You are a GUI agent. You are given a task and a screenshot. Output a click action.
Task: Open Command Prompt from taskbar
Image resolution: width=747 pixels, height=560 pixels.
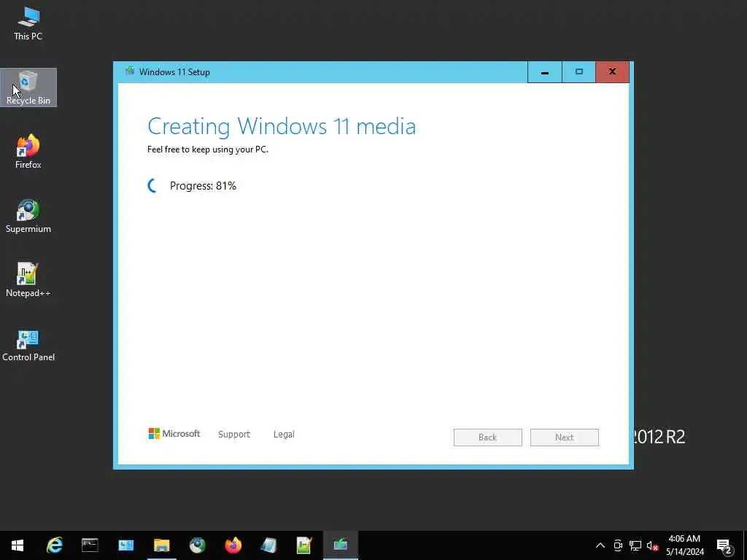click(90, 545)
